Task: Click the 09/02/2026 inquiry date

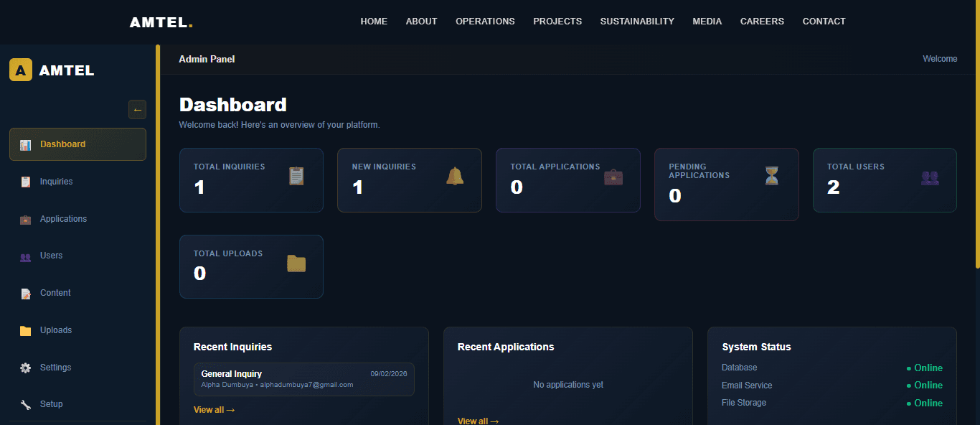Action: [389, 373]
